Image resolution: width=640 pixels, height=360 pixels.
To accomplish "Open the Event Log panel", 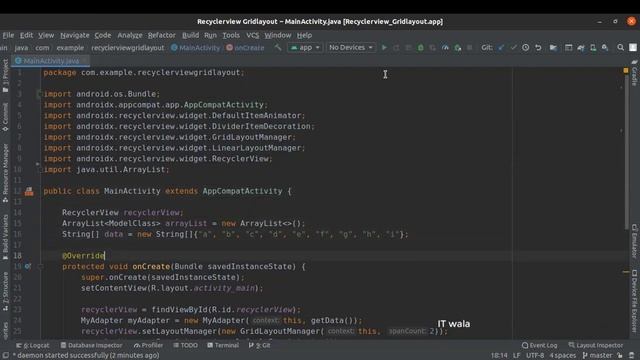I will point(540,345).
